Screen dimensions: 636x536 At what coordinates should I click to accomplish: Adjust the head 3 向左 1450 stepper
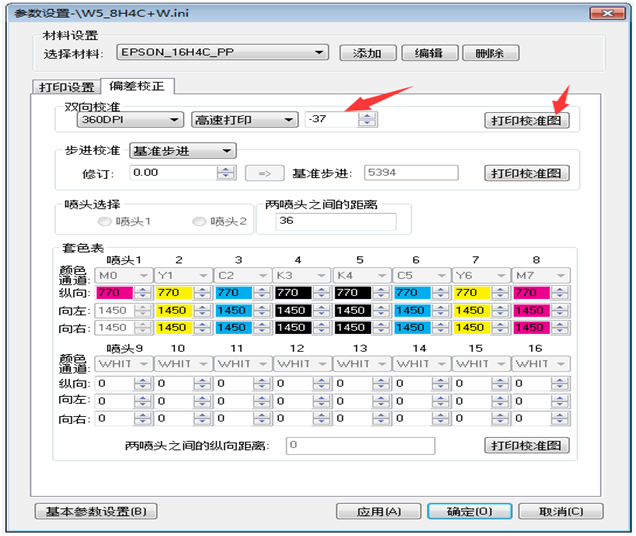(262, 310)
